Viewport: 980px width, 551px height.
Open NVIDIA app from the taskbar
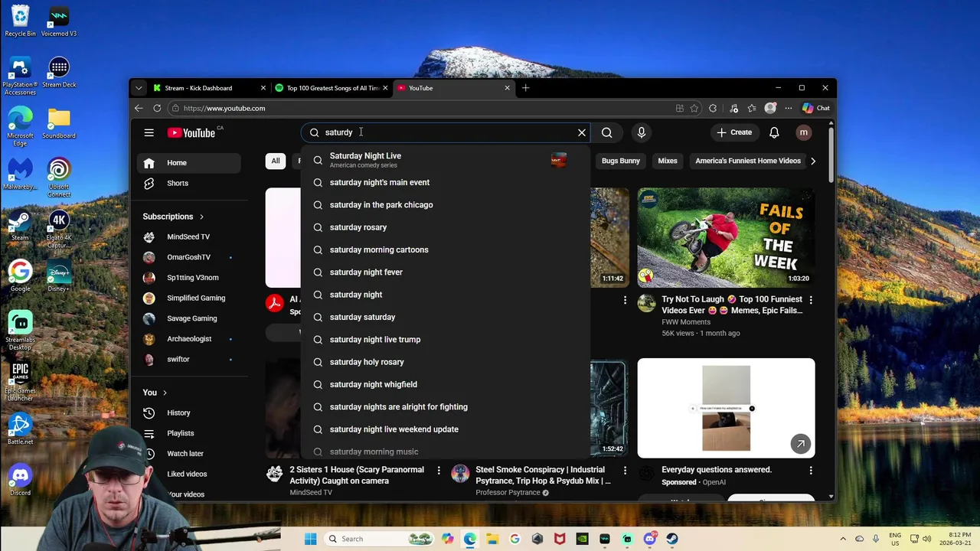[582, 539]
